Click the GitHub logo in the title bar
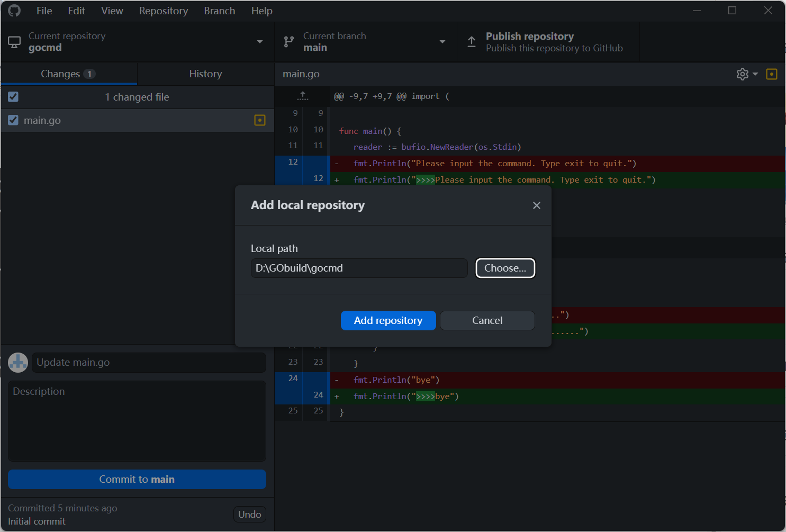 tap(14, 11)
